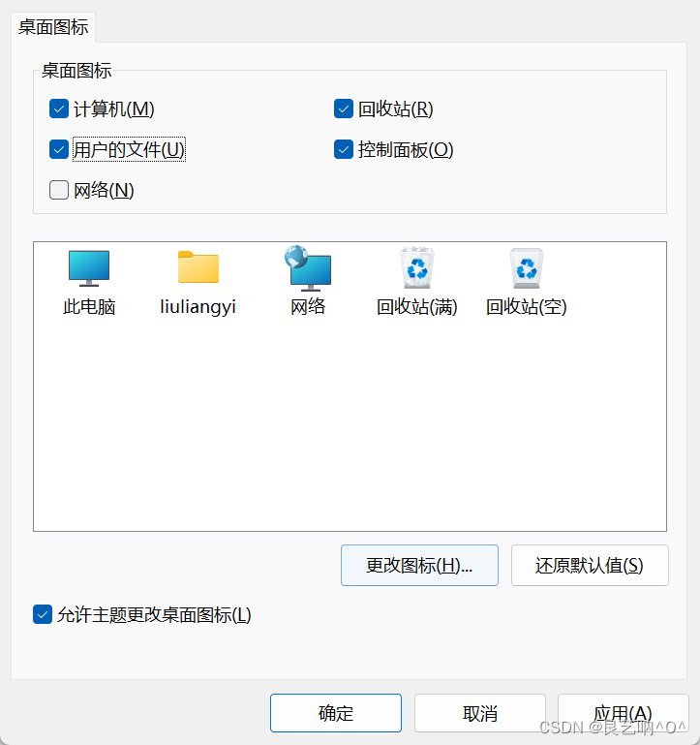Confirm with the 确定 button
This screenshot has height=745, width=700.
pyautogui.click(x=336, y=713)
